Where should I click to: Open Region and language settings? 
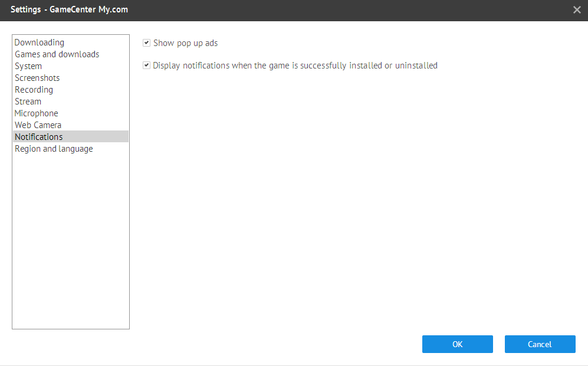pos(54,149)
